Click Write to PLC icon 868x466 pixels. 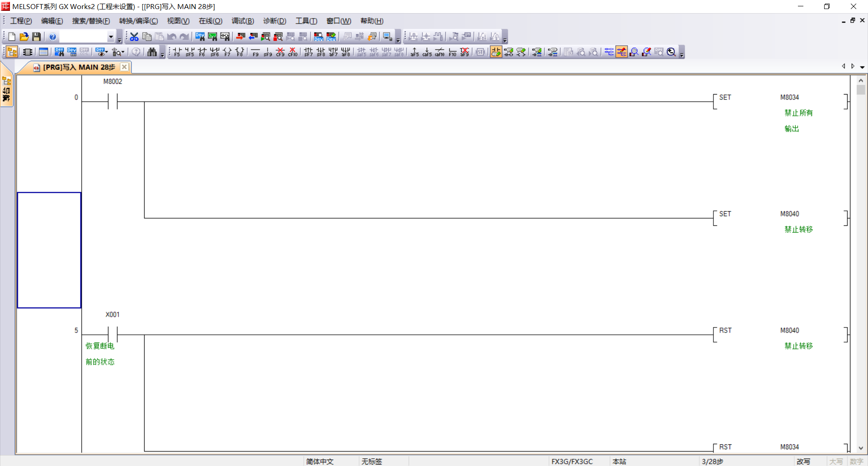[x=241, y=37]
